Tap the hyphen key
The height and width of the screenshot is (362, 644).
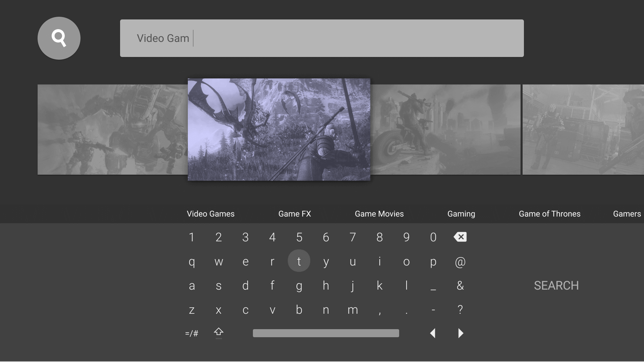pos(433,310)
